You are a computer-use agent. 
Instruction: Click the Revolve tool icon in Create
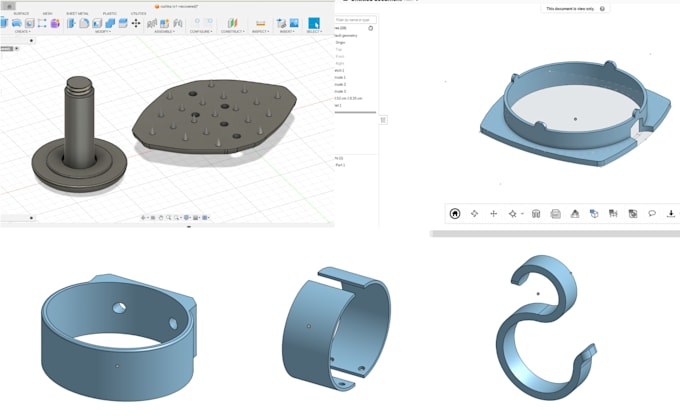click(16, 23)
